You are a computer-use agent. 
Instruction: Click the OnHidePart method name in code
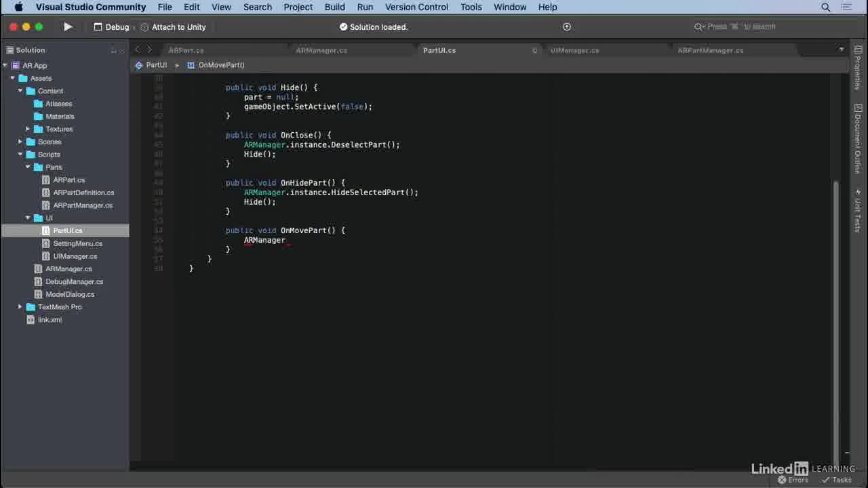[x=303, y=183]
